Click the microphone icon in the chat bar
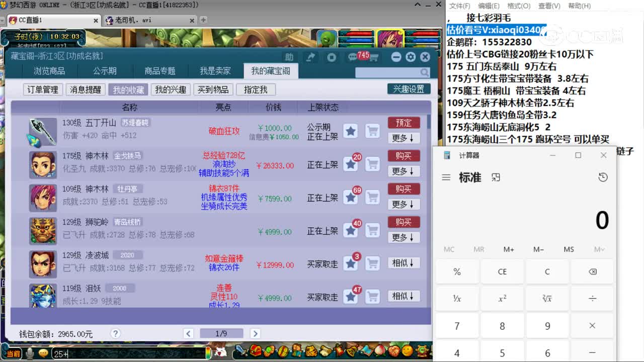Viewport: 644px width, 362px height. (29, 353)
